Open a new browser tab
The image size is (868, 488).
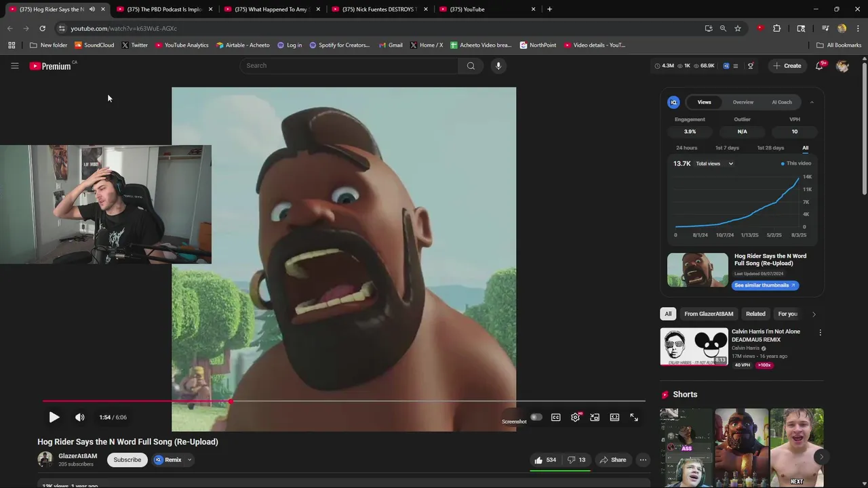click(549, 9)
